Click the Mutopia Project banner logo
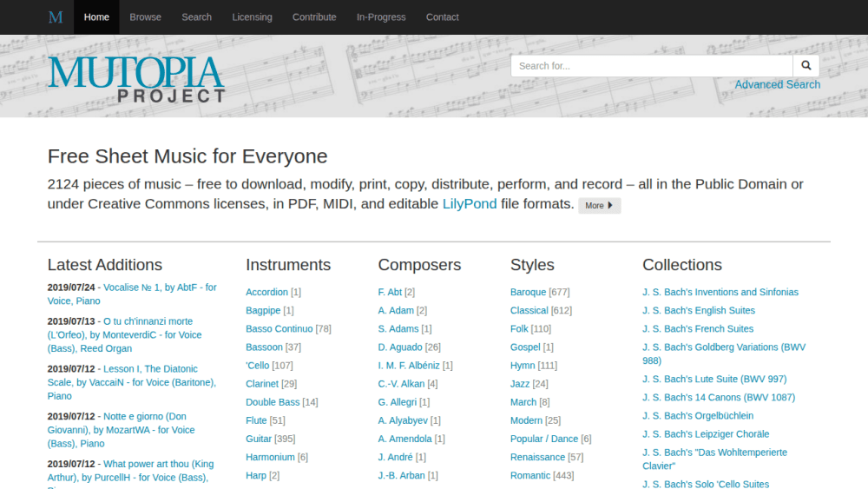The width and height of the screenshot is (868, 489). click(x=136, y=79)
